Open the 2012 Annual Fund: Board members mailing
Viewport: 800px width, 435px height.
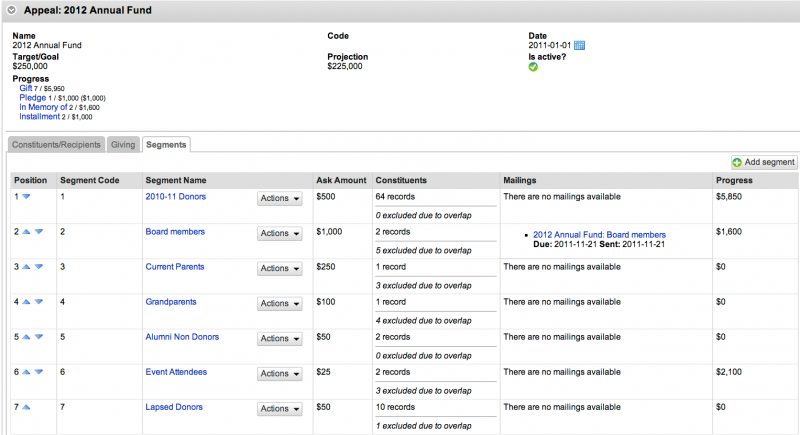[x=599, y=235]
